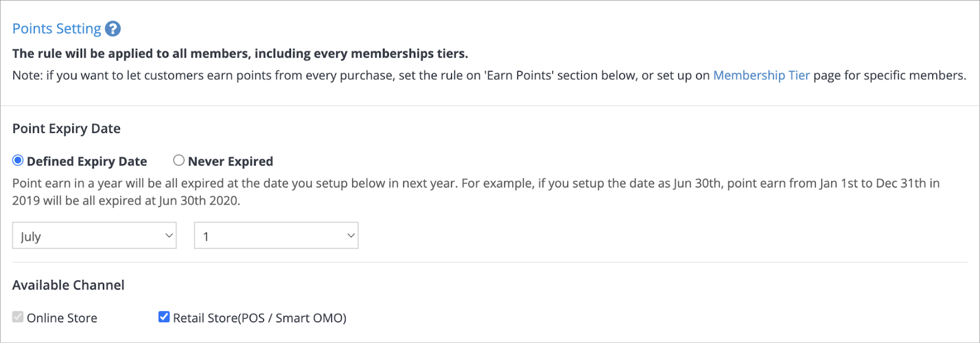The height and width of the screenshot is (343, 980).
Task: Open the day dropdown showing 1
Action: tap(276, 236)
